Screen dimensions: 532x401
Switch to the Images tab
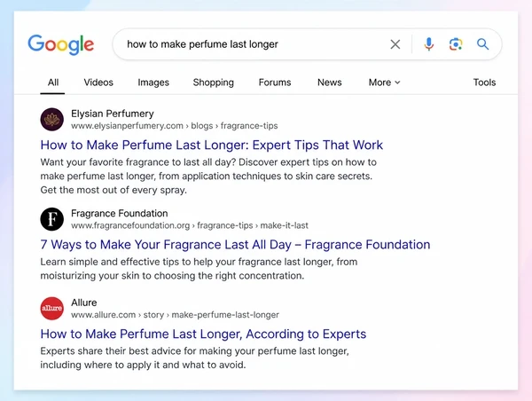153,83
